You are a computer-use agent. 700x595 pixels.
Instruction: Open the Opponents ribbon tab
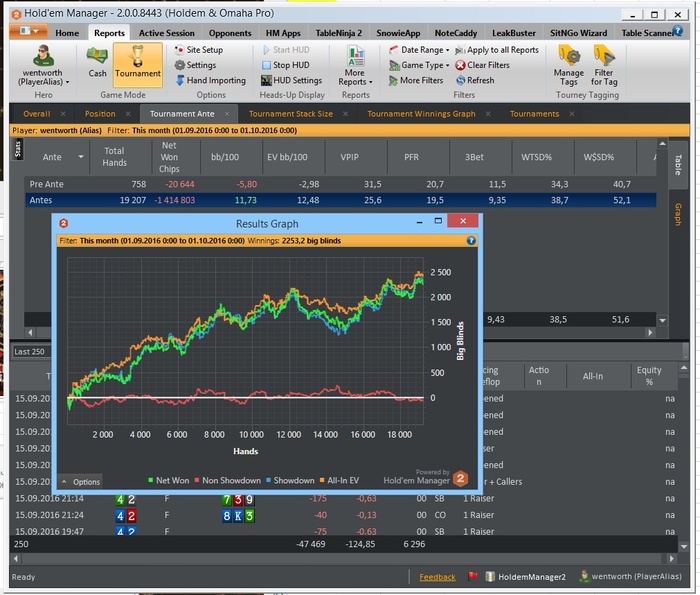(230, 33)
